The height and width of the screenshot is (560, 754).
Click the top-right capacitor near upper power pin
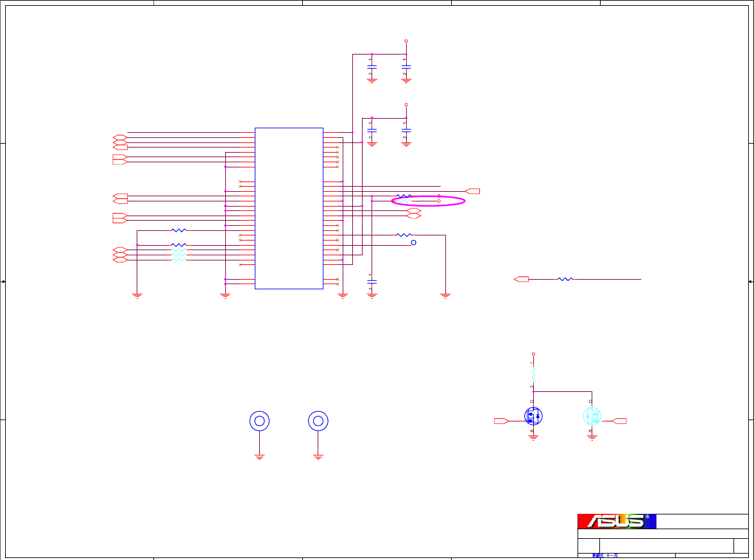406,67
